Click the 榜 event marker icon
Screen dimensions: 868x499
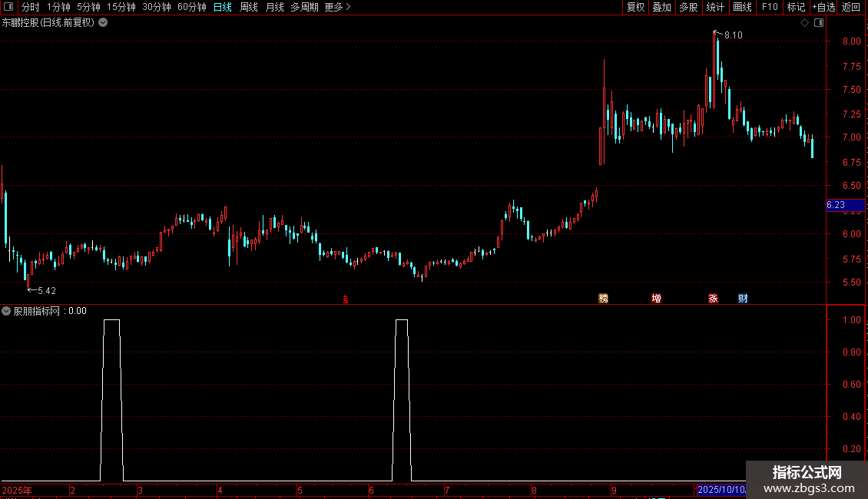[604, 299]
